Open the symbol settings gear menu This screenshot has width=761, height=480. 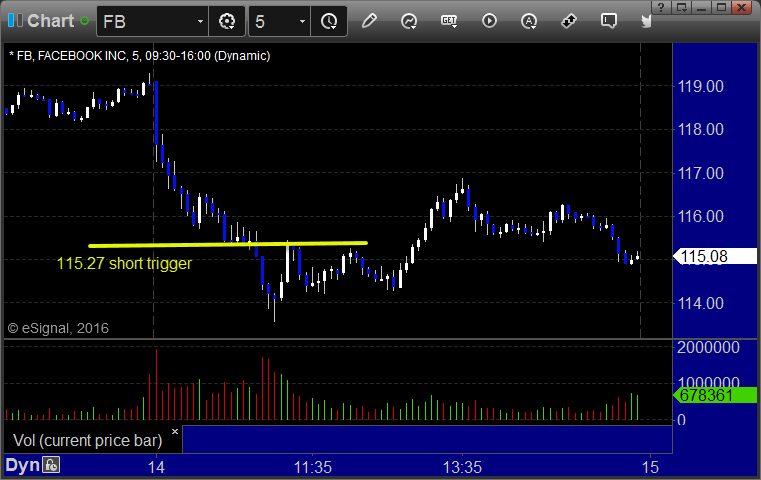click(x=227, y=21)
